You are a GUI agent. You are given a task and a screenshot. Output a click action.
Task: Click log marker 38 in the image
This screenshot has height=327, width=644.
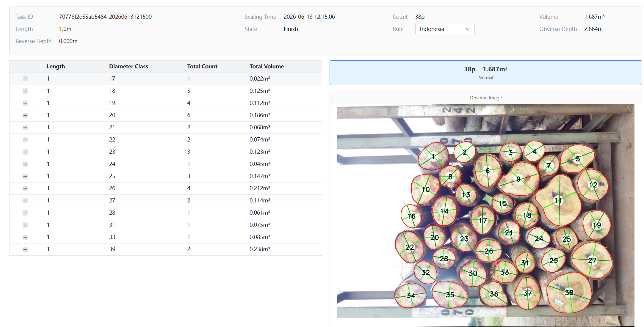[569, 293]
